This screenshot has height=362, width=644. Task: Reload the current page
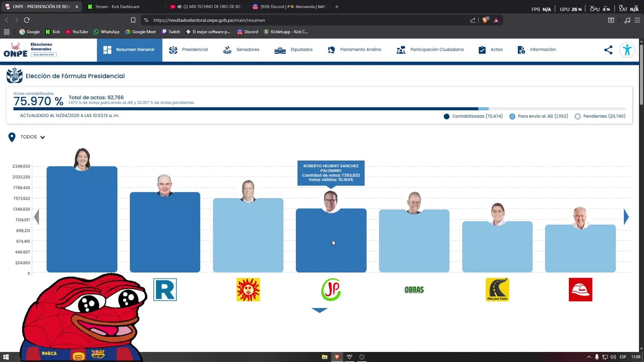[x=27, y=20]
